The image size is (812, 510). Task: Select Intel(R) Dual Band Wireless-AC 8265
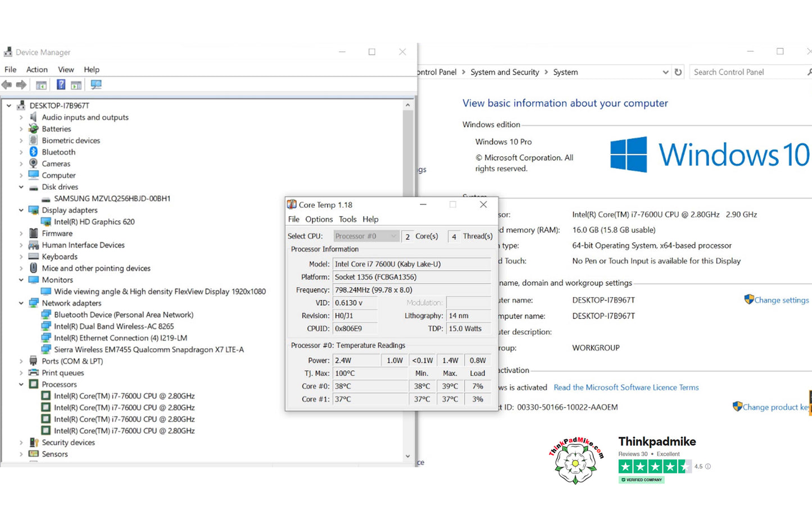pyautogui.click(x=114, y=326)
